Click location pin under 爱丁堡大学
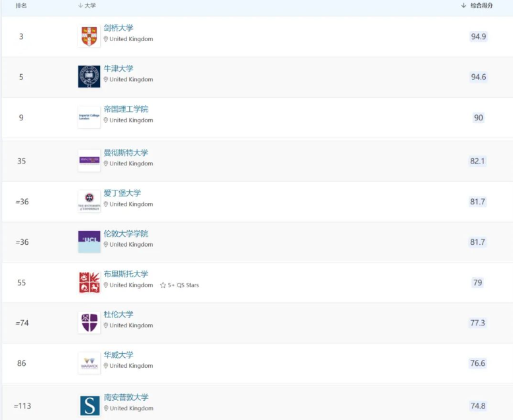Screen dimensions: 513x420 pos(106,204)
